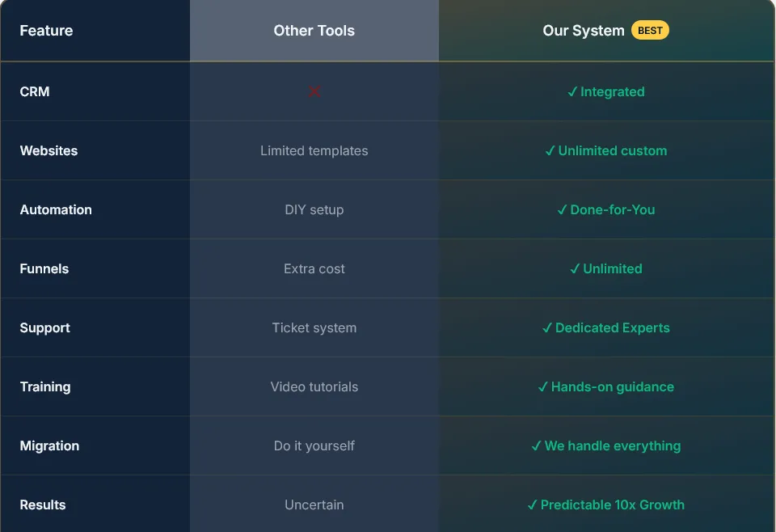Click the checkmark beside Hands-on guidance

click(x=543, y=387)
